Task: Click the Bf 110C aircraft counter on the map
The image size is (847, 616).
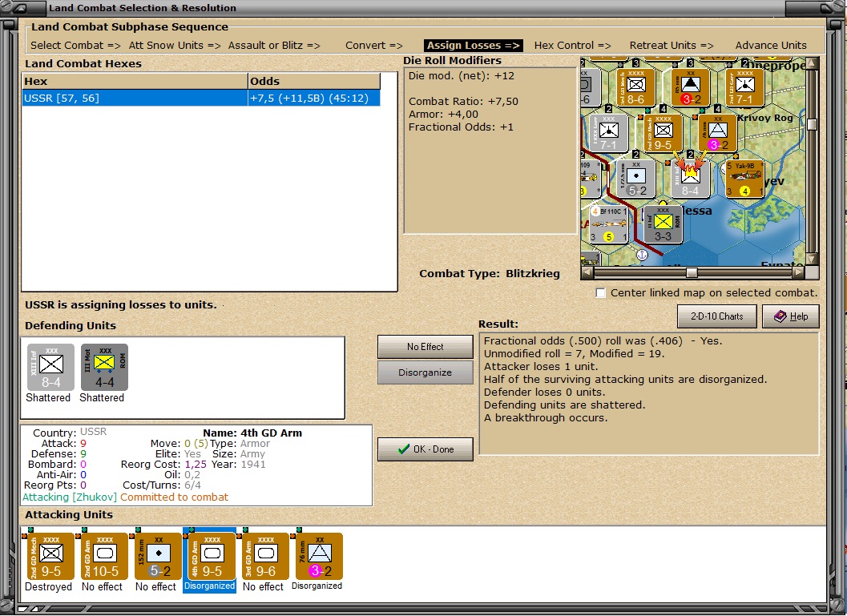Action: (x=609, y=224)
